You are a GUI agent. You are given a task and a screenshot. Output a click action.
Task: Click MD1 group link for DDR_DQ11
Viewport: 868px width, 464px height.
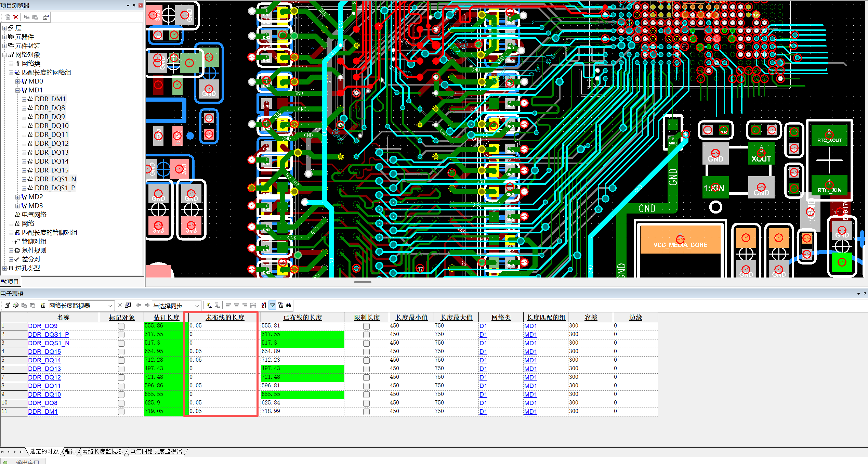click(530, 386)
